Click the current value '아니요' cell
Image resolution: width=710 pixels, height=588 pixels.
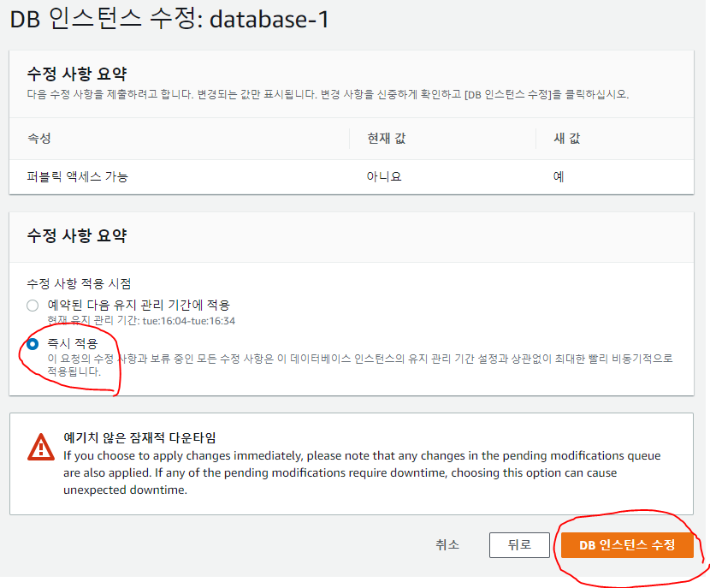coord(384,176)
